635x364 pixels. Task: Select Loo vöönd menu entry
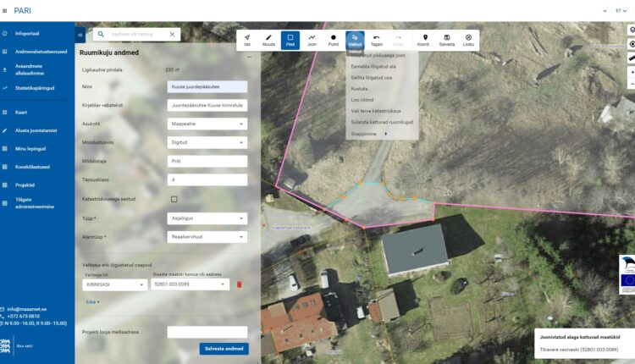click(x=362, y=100)
